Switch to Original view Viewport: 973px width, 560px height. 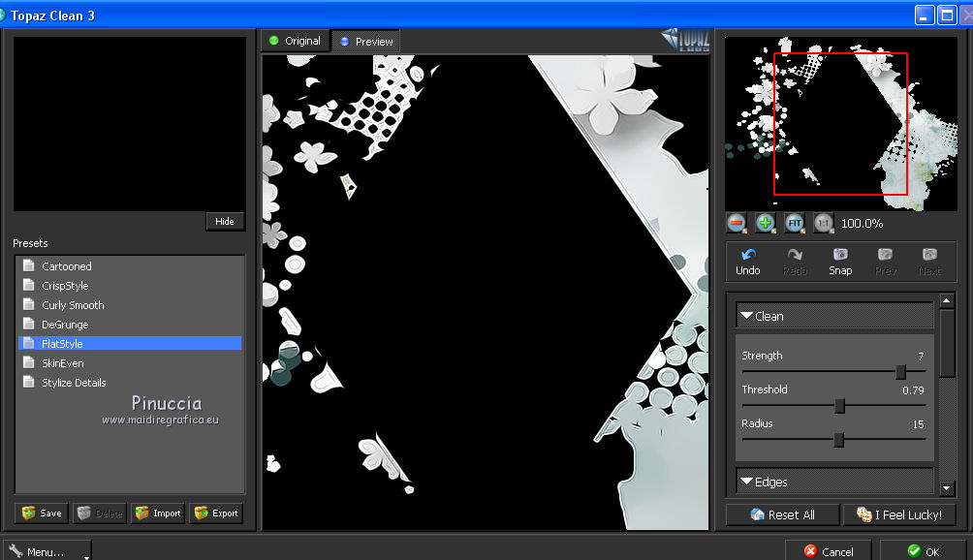coord(296,41)
